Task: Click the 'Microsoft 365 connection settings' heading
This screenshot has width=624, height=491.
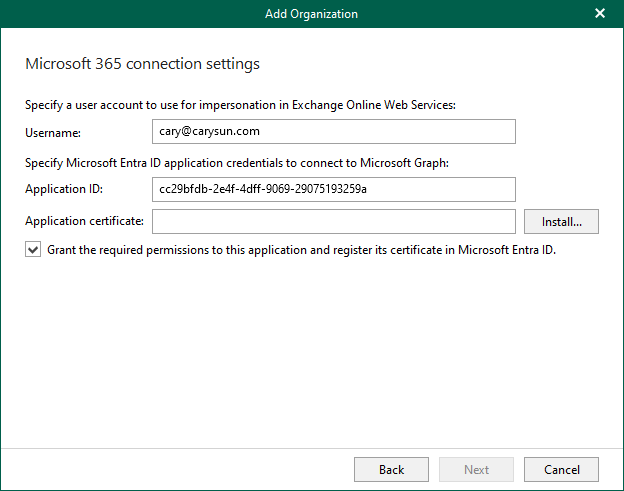Action: pyautogui.click(x=141, y=64)
